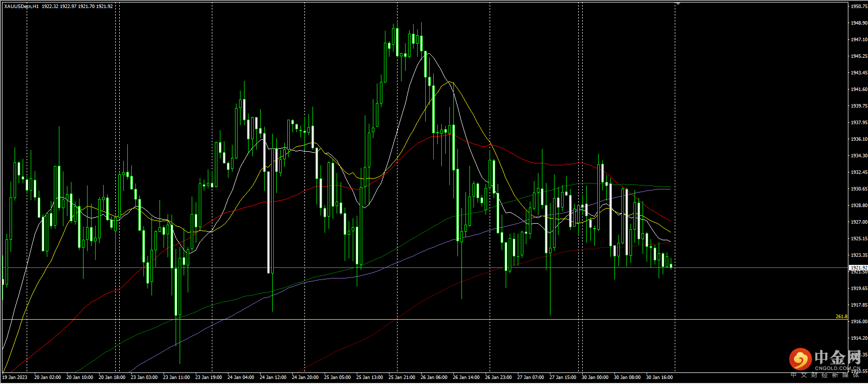Click the 1937.95 price axis label
The width and height of the screenshot is (868, 384).
click(859, 123)
